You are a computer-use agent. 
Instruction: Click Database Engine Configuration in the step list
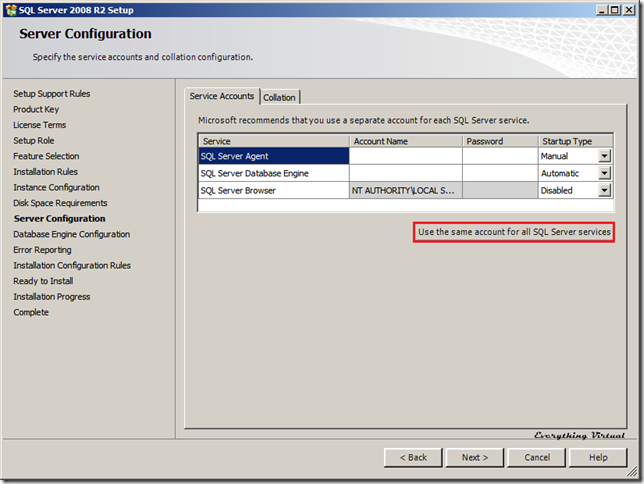[x=71, y=234]
